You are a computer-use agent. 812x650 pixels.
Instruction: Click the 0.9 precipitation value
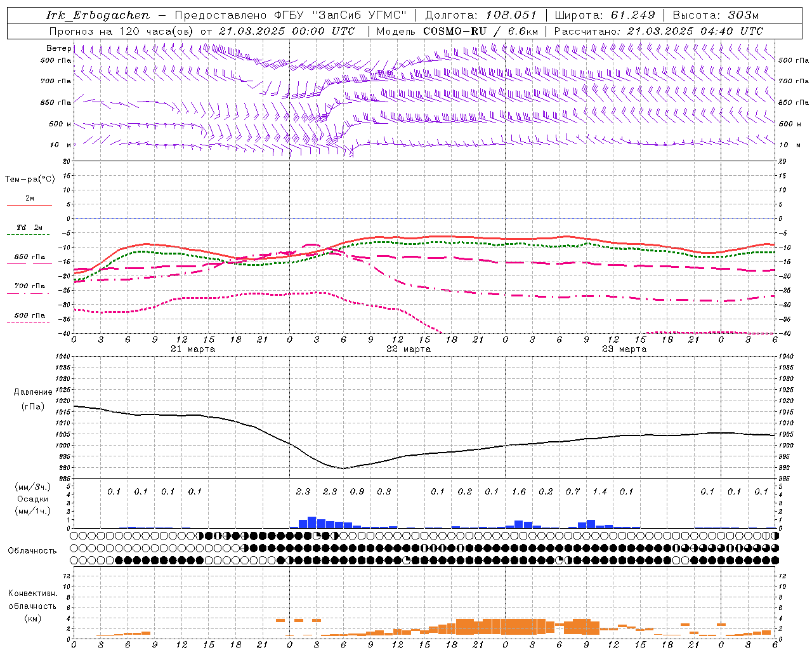(x=357, y=491)
